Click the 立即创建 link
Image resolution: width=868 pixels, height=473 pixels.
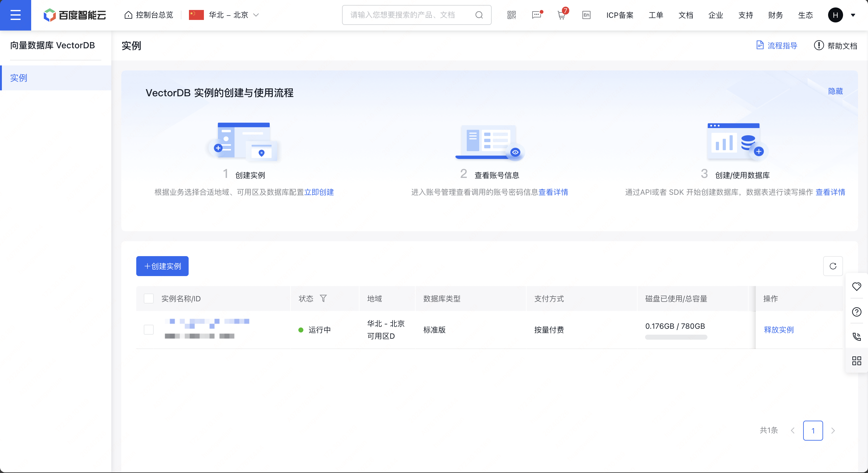[319, 192]
